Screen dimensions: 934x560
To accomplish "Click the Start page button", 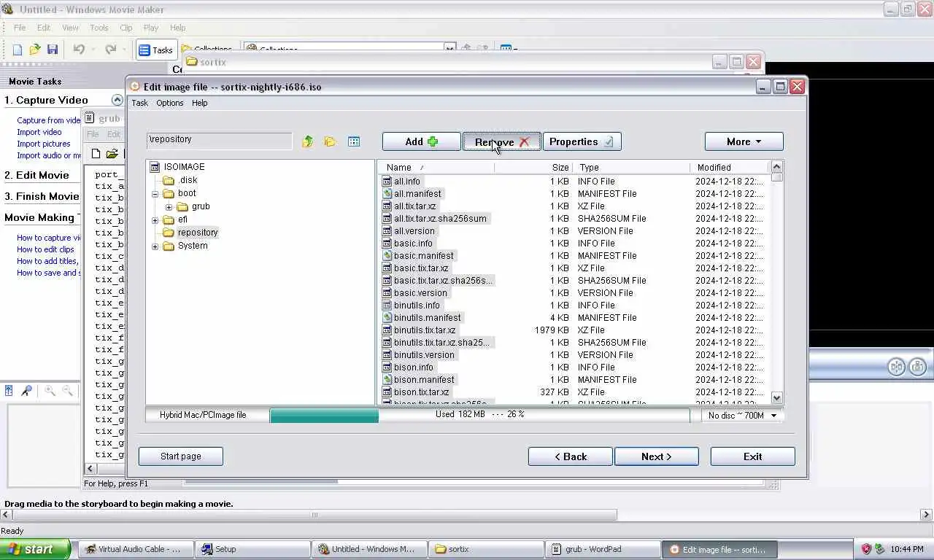I will coord(180,456).
